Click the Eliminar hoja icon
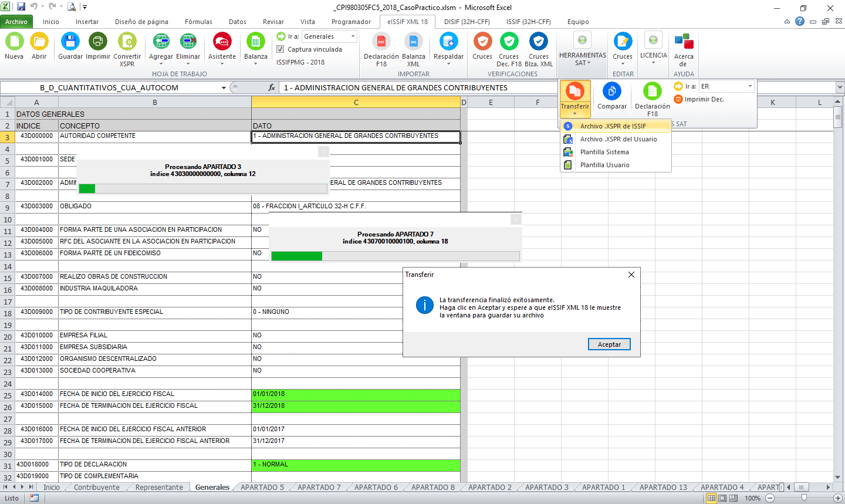Screen dimensions: 845x504 188,42
